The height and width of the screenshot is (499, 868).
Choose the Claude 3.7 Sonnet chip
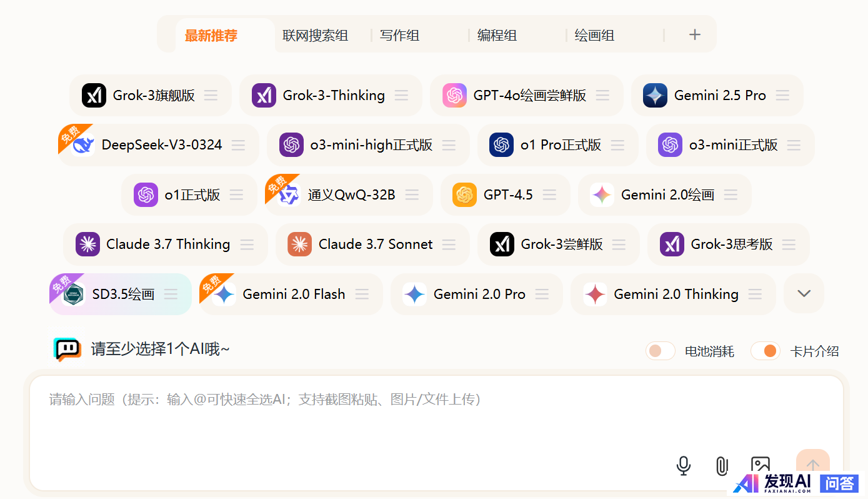(372, 244)
